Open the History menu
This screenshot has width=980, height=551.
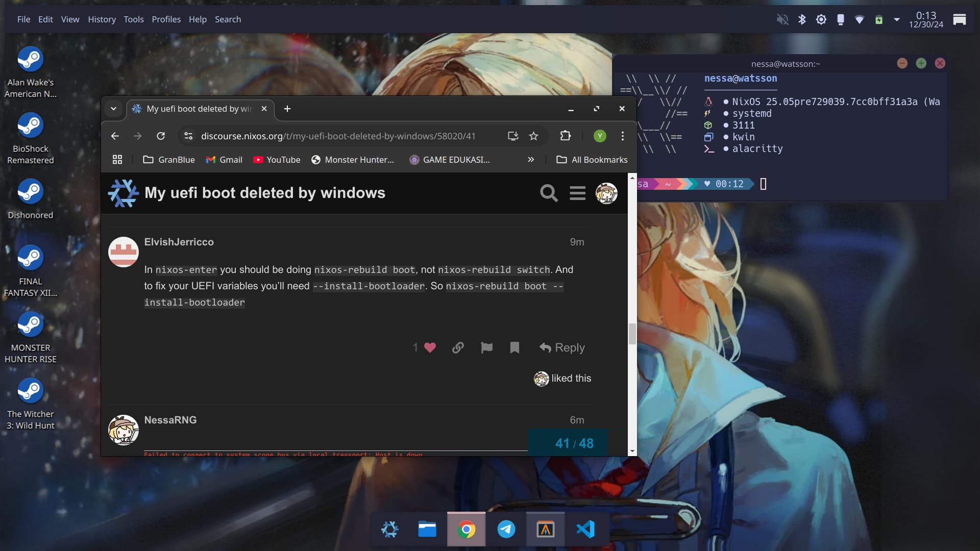[101, 19]
